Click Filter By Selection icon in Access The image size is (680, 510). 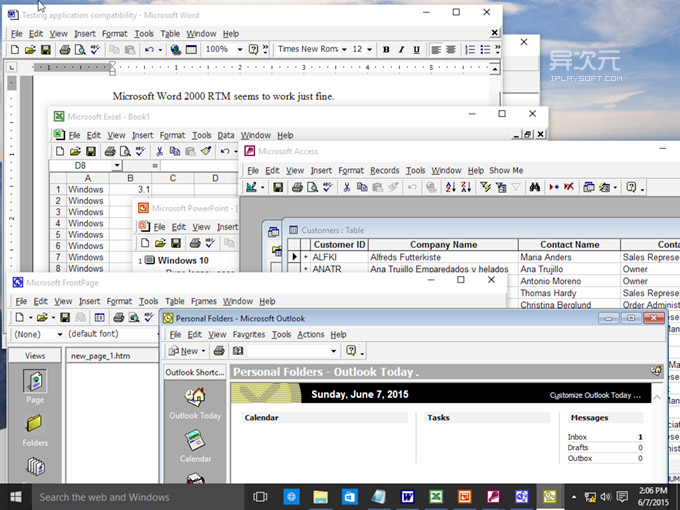click(x=485, y=187)
